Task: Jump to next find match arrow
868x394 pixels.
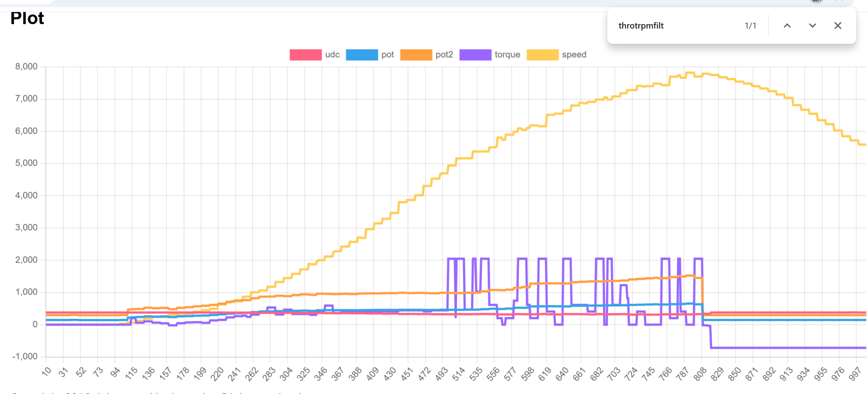Action: point(812,26)
